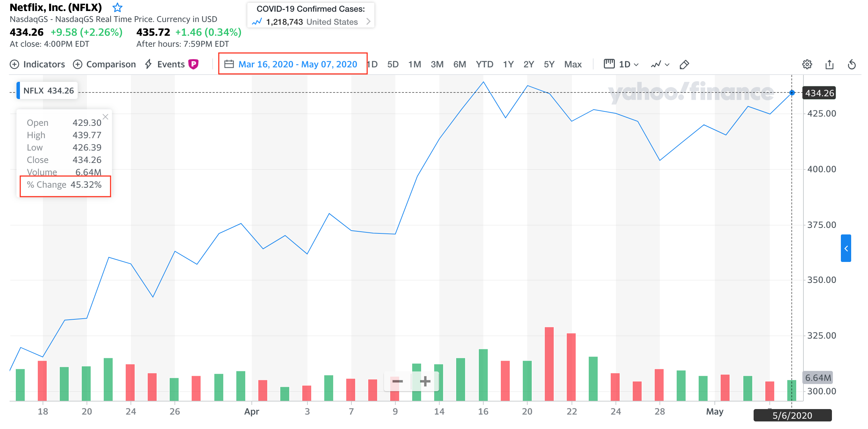
Task: Select the 6M time range
Action: (x=460, y=64)
